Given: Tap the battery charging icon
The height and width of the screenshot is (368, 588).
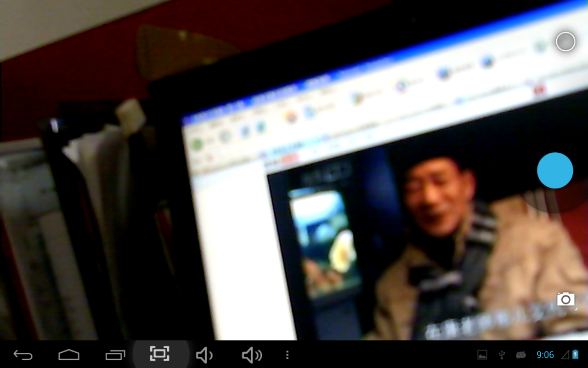Looking at the screenshot, I should 576,355.
